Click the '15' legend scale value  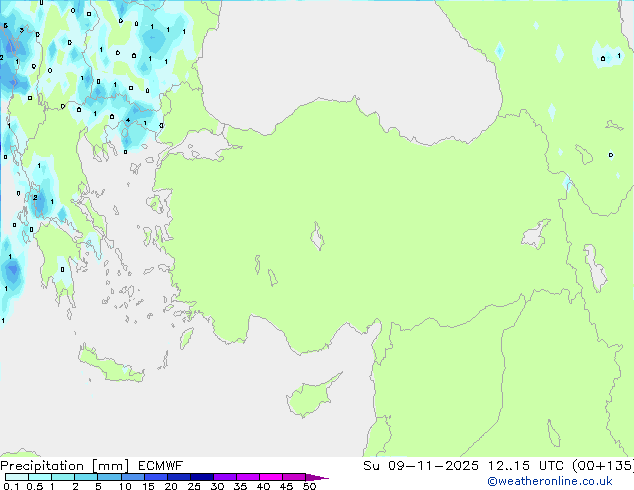(148, 486)
